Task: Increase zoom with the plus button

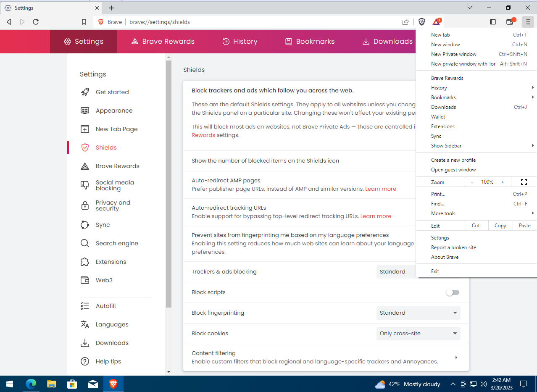Action: point(503,182)
